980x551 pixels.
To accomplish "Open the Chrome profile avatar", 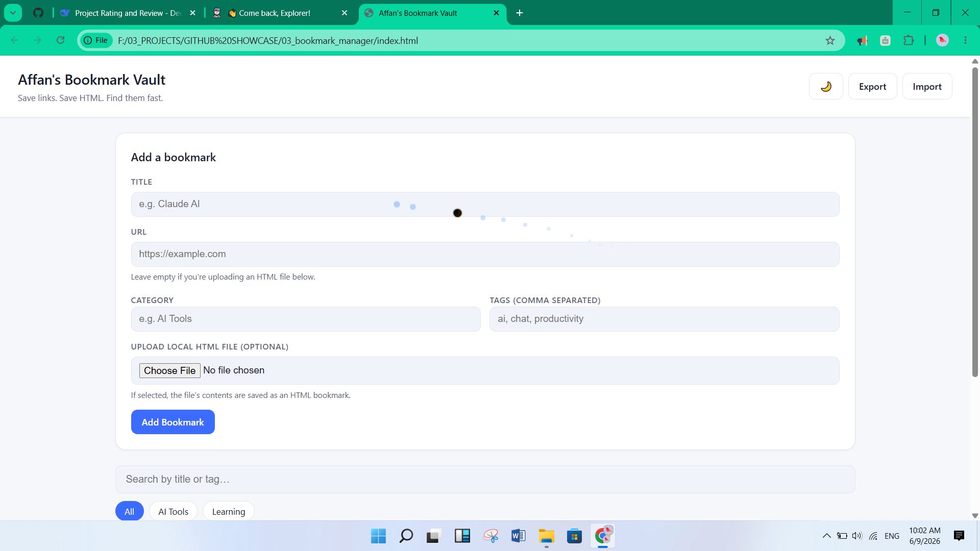I will tap(943, 40).
